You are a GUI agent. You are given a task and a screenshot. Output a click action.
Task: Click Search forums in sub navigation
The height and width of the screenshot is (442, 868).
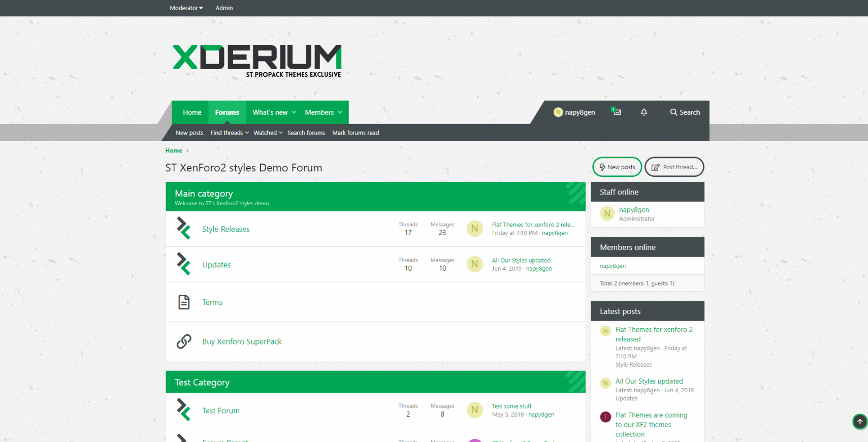point(306,133)
